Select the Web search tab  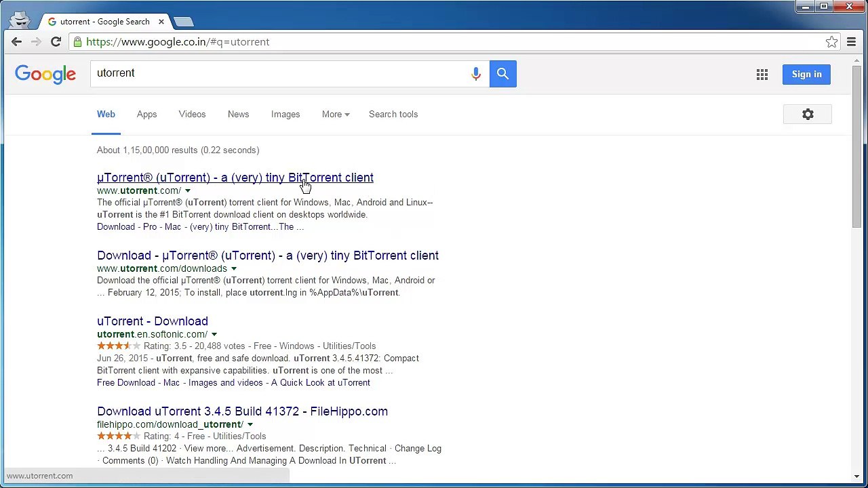click(106, 115)
